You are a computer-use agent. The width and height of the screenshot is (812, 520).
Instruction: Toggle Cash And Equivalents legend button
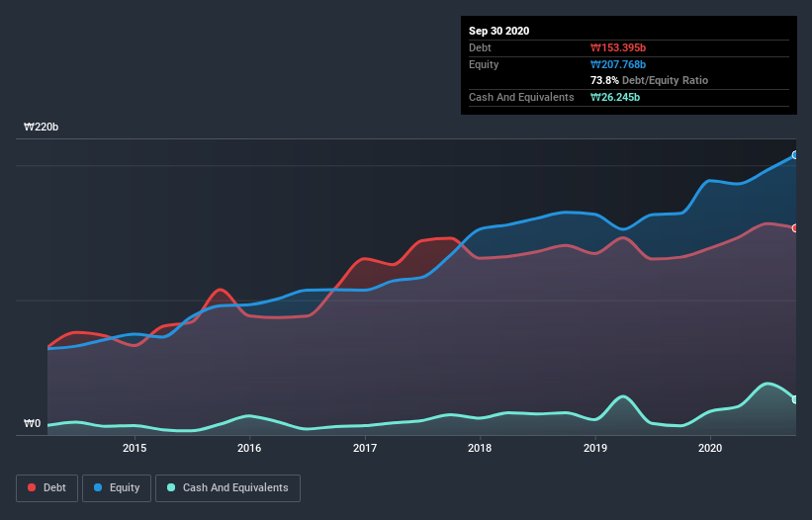click(227, 488)
